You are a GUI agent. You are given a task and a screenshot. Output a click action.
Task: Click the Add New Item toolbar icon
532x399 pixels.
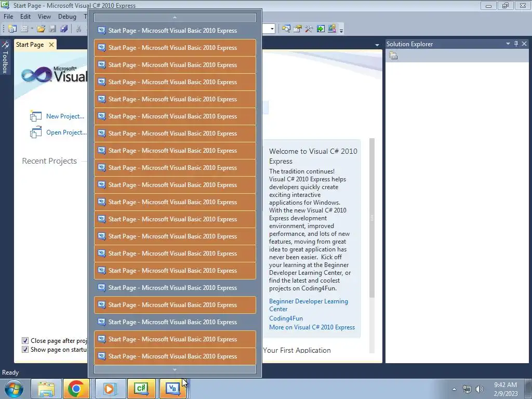tap(24, 29)
